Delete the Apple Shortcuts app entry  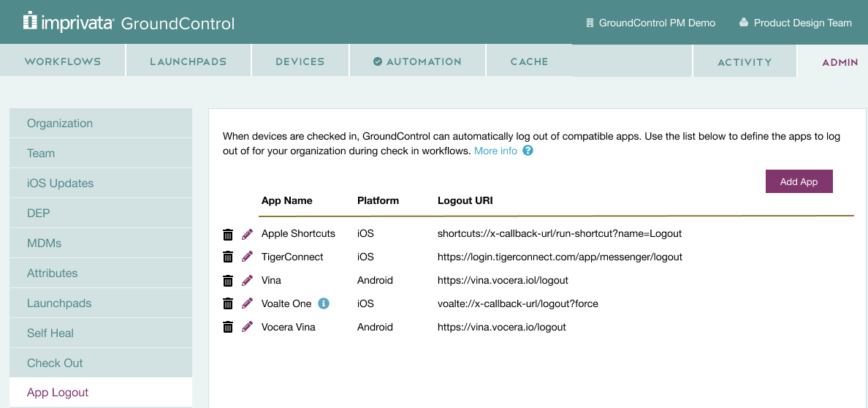coord(227,235)
